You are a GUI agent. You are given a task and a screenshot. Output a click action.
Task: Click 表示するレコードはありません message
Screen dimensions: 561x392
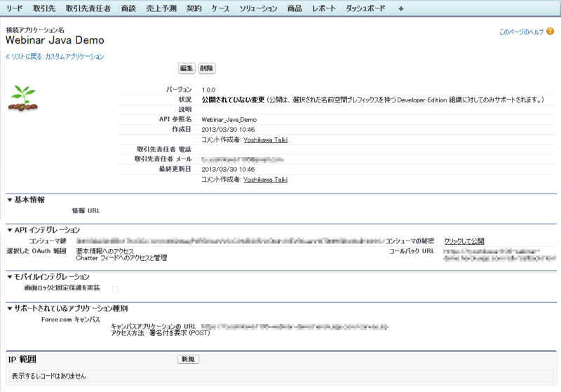[48, 376]
